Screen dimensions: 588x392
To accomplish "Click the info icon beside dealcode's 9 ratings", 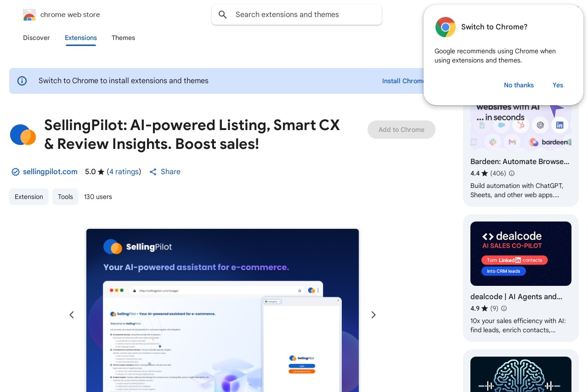I will click(504, 308).
